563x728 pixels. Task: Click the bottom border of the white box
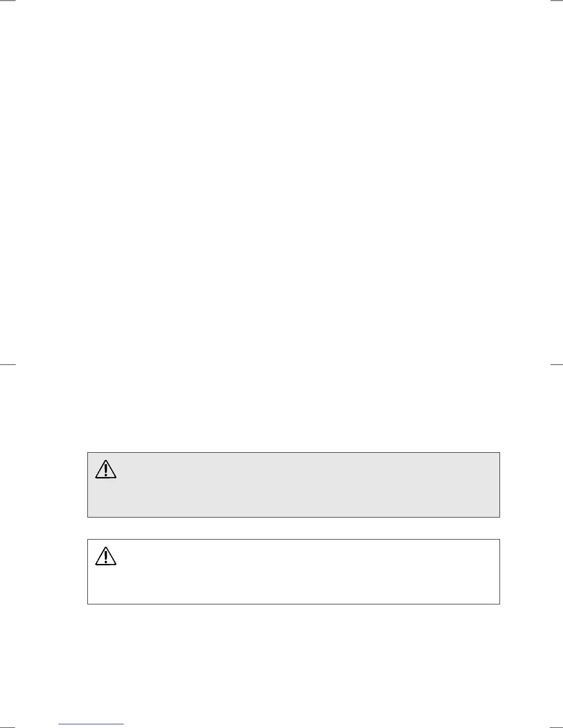click(293, 604)
